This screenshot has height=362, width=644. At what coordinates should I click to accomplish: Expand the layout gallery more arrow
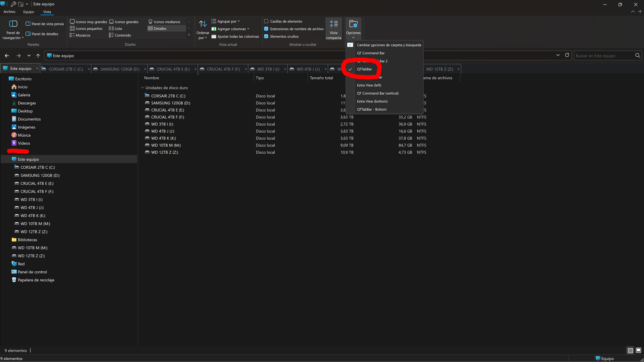click(x=189, y=35)
